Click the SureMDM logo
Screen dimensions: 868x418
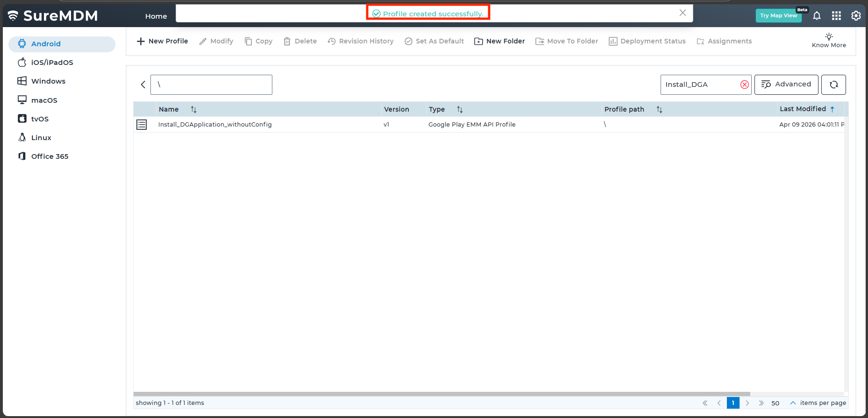click(53, 16)
